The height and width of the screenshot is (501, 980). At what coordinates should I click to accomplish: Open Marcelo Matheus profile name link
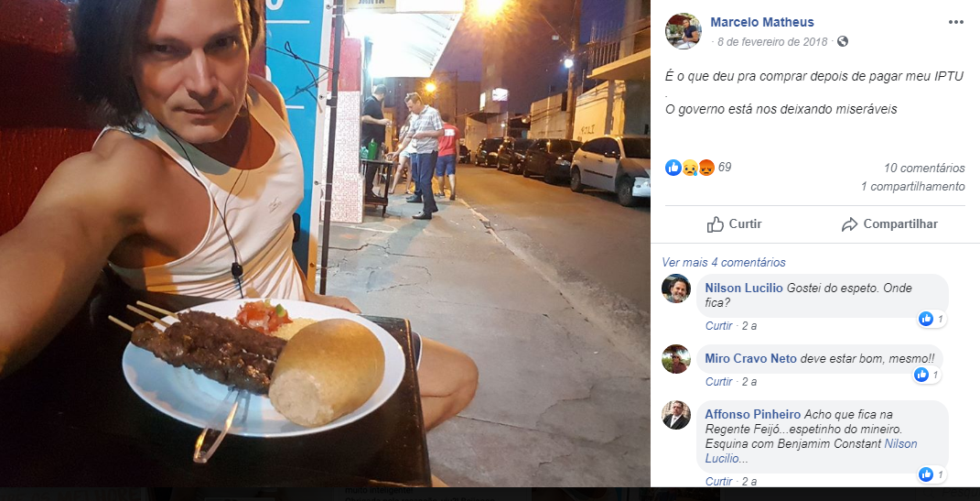pyautogui.click(x=762, y=22)
